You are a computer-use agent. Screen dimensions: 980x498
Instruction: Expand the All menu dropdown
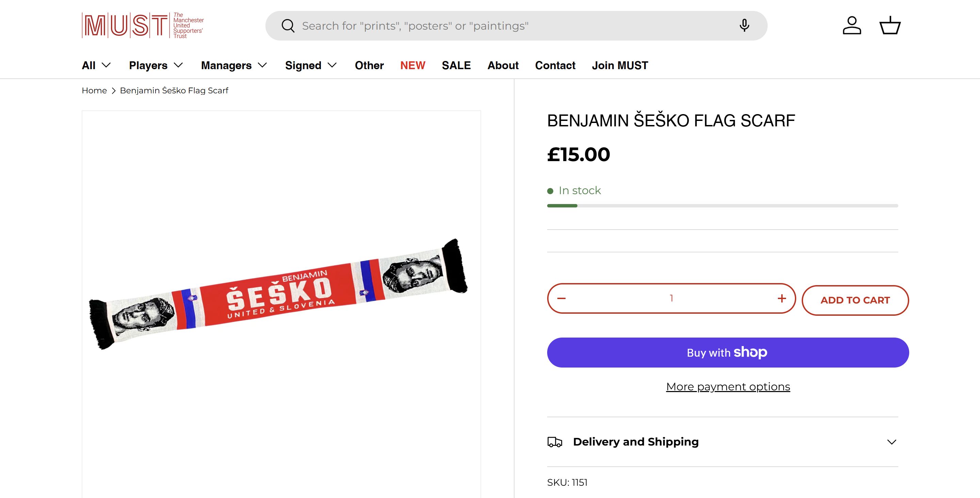[x=96, y=65]
